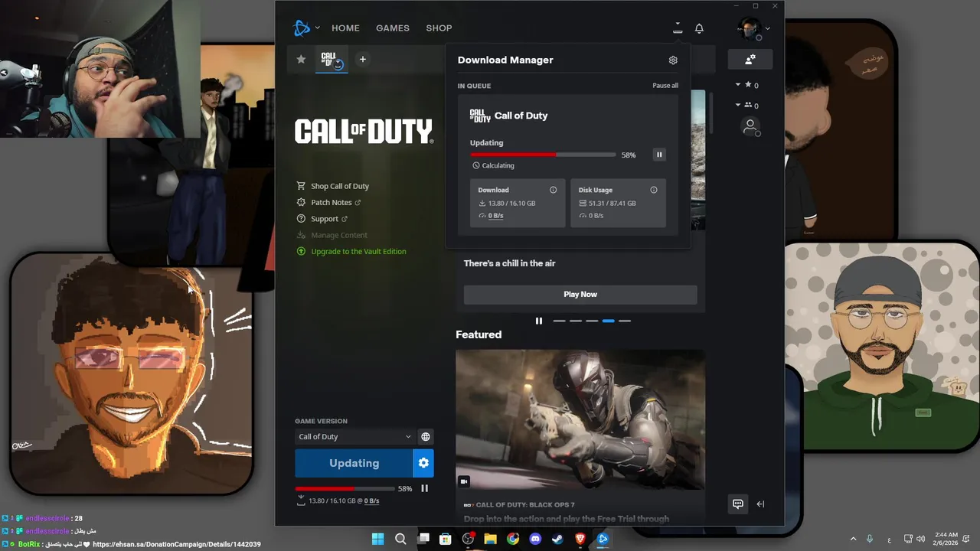Open the SHOP tab
Viewport: 980px width, 551px height.
pyautogui.click(x=439, y=28)
